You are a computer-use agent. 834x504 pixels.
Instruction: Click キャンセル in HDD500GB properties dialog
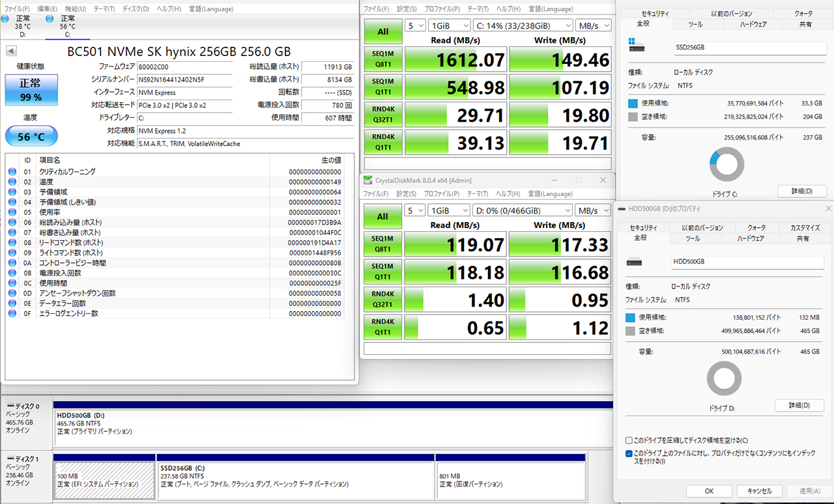760,491
